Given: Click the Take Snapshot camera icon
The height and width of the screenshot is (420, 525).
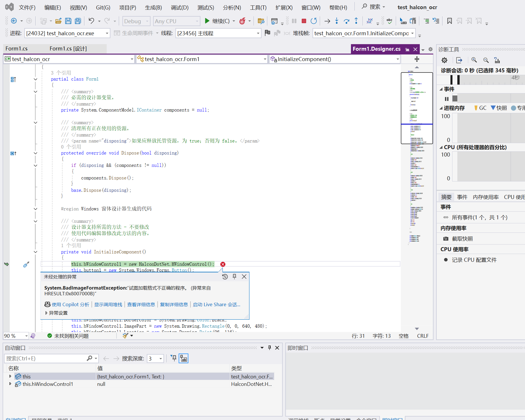Looking at the screenshot, I should point(446,239).
